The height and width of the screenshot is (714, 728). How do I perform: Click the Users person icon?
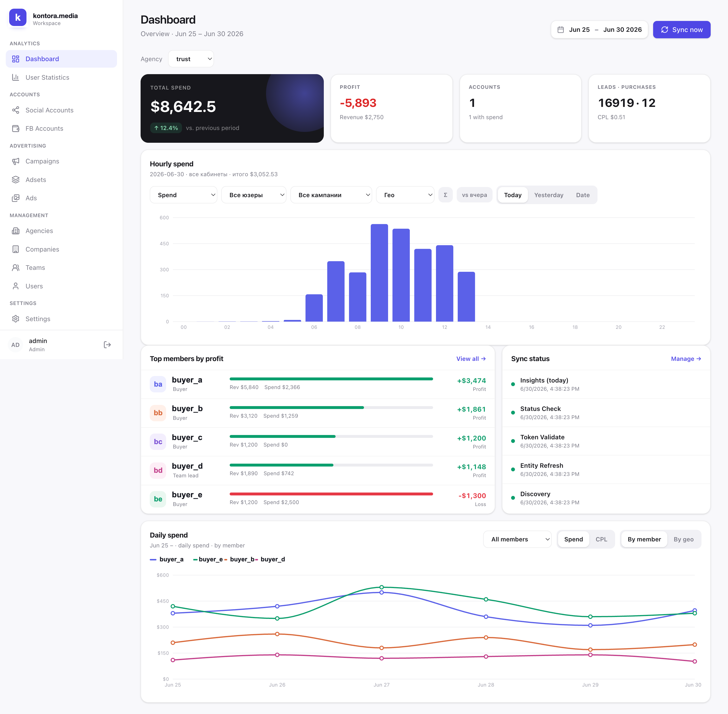point(15,286)
